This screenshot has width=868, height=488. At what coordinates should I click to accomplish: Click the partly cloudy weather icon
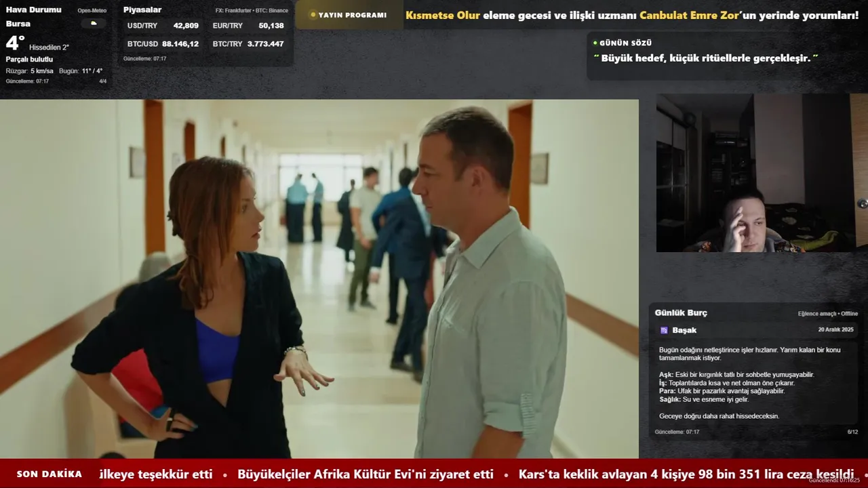[94, 24]
